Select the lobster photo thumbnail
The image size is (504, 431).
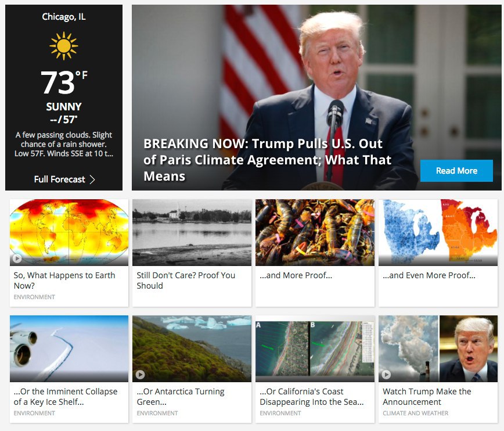pyautogui.click(x=315, y=232)
